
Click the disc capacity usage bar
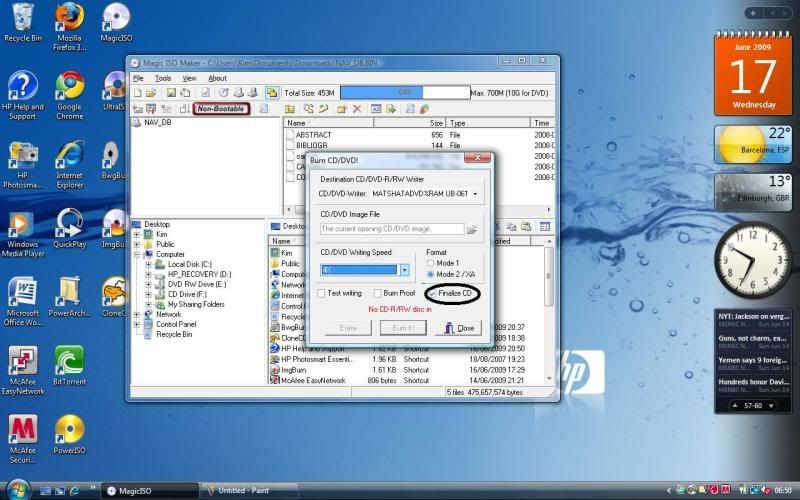405,93
